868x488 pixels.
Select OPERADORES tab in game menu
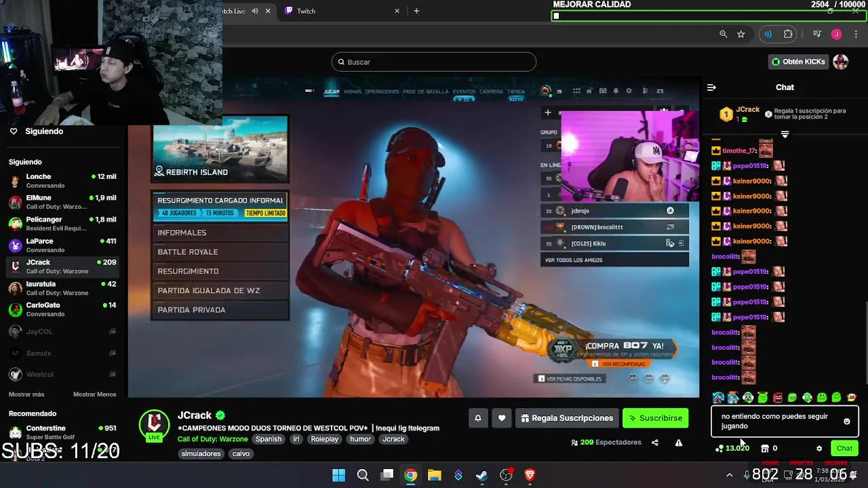[x=382, y=91]
